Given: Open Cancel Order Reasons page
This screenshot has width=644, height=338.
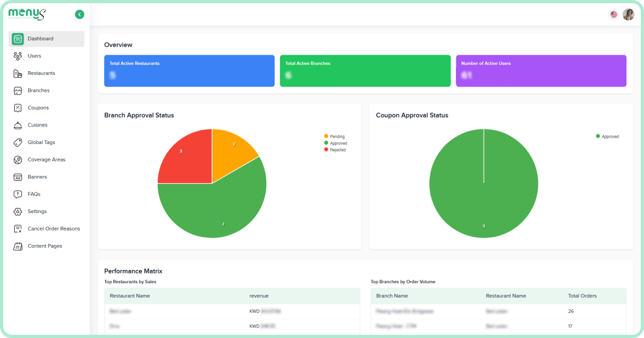Looking at the screenshot, I should (54, 229).
